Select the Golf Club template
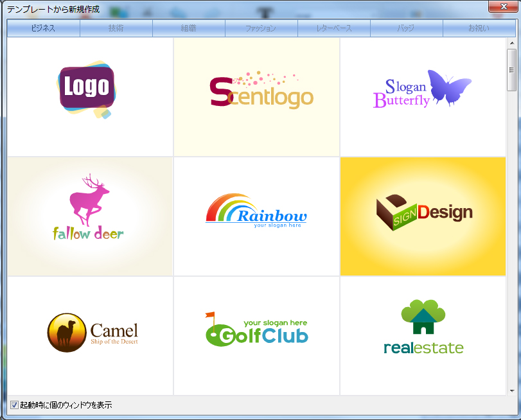The image size is (521, 420). point(256,336)
